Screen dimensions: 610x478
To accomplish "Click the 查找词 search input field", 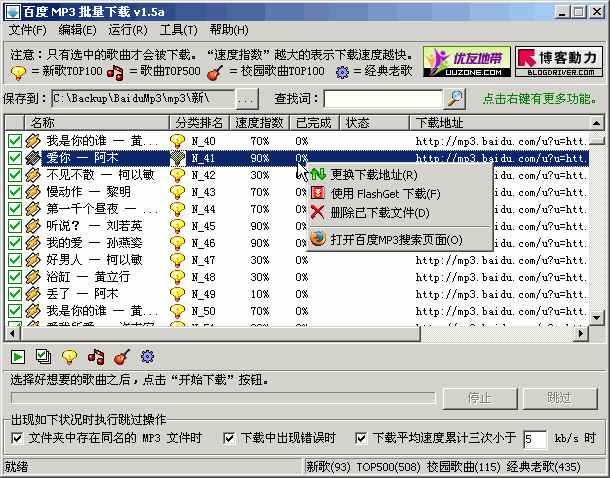I will coord(383,99).
